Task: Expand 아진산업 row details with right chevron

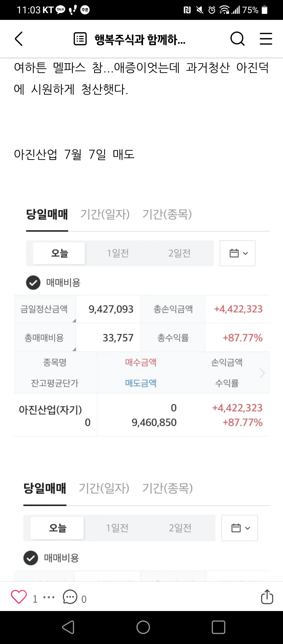Action: point(262,373)
